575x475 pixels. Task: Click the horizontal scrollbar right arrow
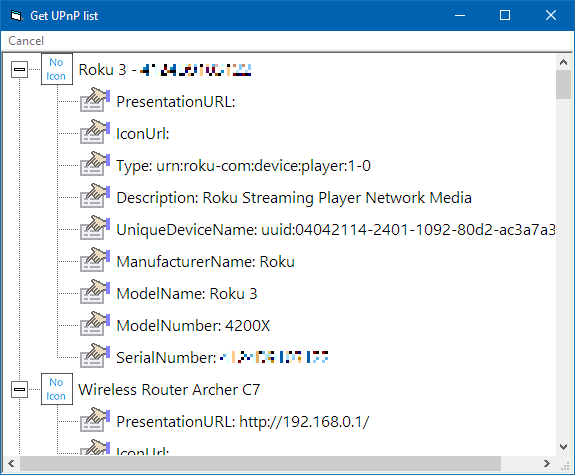point(547,463)
